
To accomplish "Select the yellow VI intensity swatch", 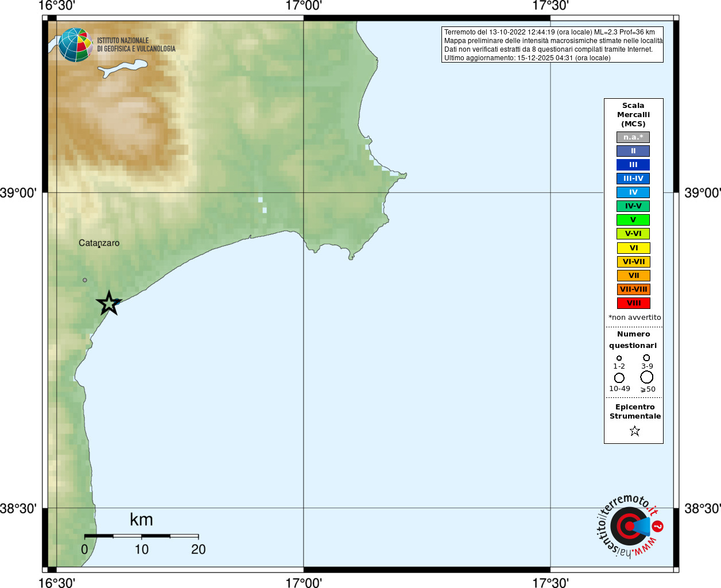I will pos(634,248).
